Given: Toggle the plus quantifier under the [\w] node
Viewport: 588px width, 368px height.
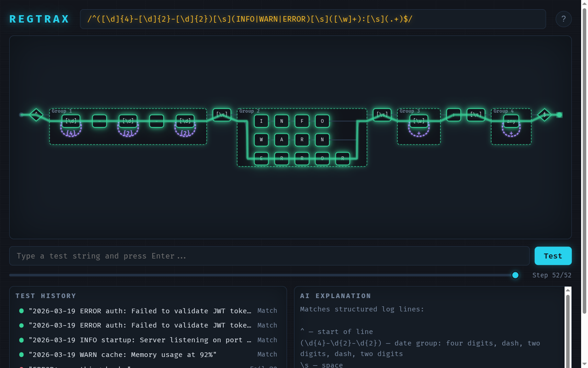Looking at the screenshot, I should tap(418, 132).
